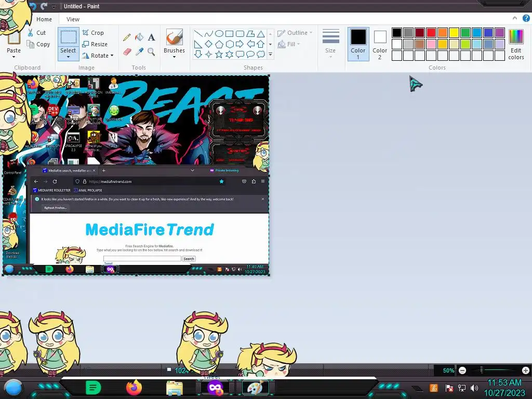
Task: Click the Copy command
Action: click(38, 45)
